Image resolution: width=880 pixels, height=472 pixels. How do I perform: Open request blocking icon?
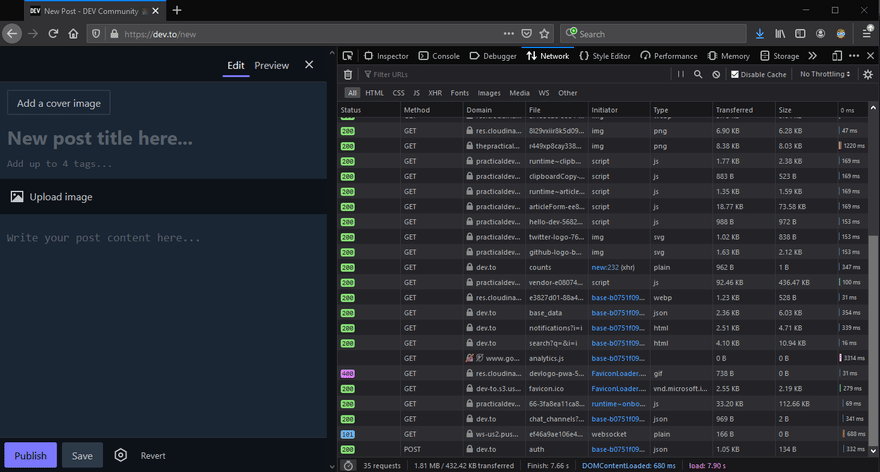(x=716, y=74)
